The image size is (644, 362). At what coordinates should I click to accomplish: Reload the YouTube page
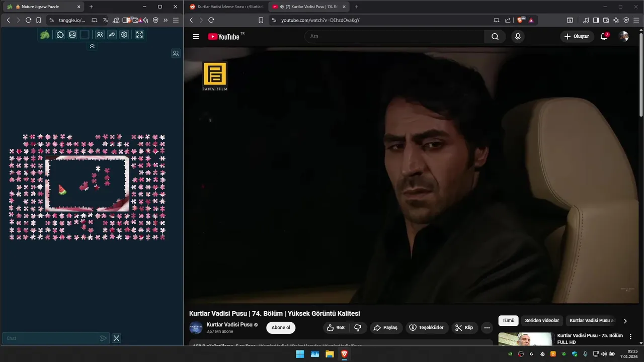point(211,20)
